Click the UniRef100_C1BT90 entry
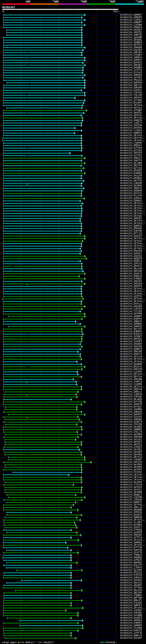 (131, 309)
